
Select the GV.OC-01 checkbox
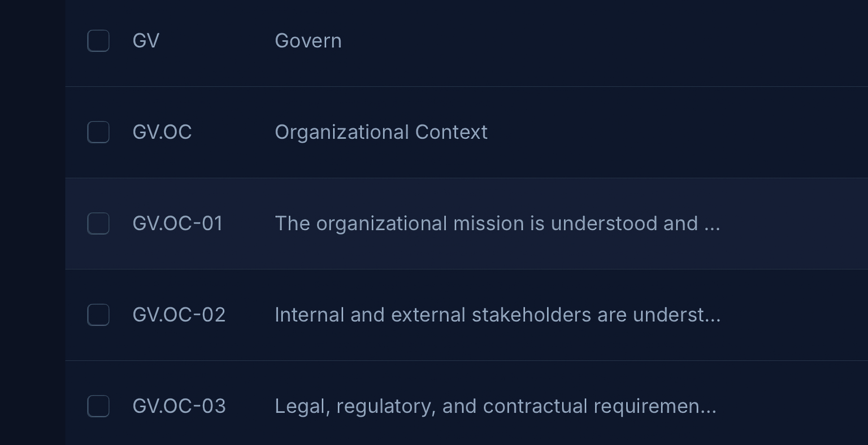[x=98, y=224]
